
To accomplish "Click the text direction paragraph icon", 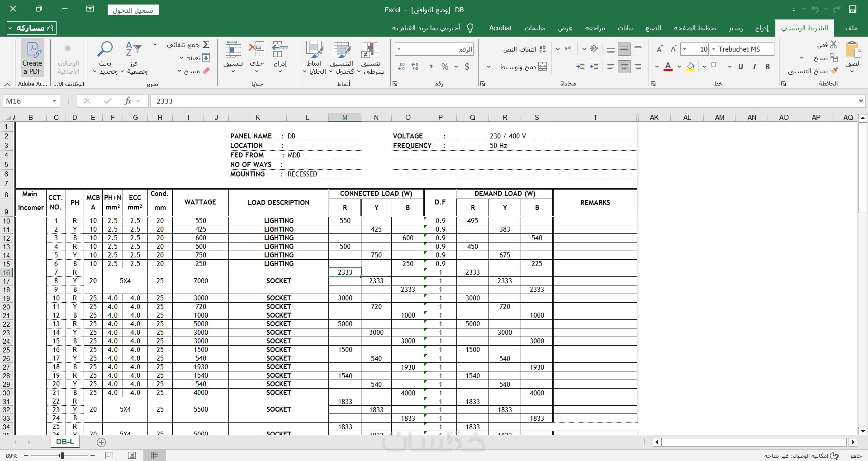I will (569, 49).
